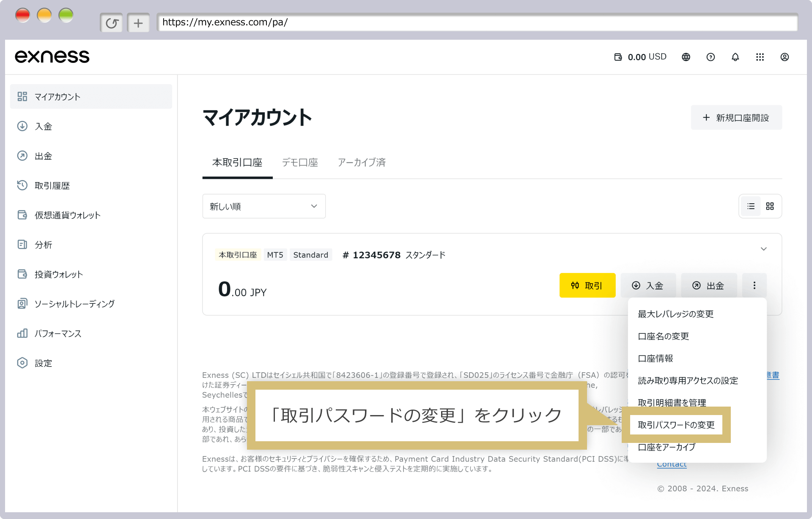Collapse the account card chevron
This screenshot has width=812, height=519.
coord(763,249)
